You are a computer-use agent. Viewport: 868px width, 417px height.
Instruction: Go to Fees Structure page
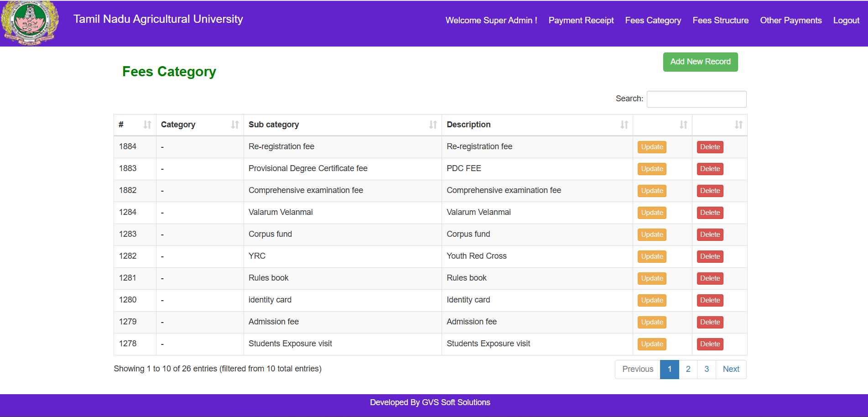click(x=720, y=21)
